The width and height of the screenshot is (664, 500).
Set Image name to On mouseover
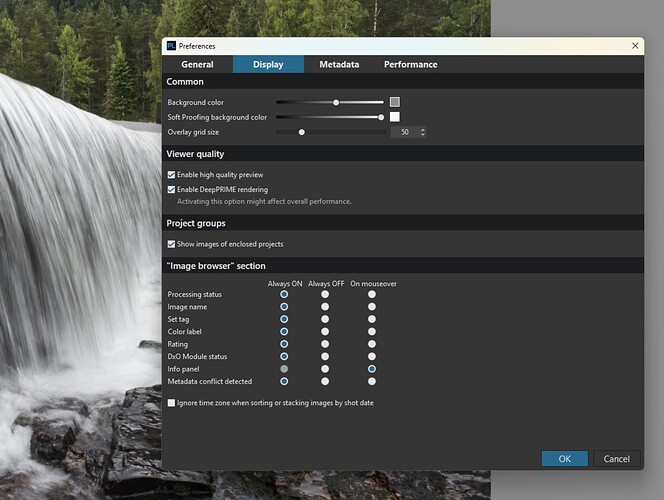coord(372,307)
